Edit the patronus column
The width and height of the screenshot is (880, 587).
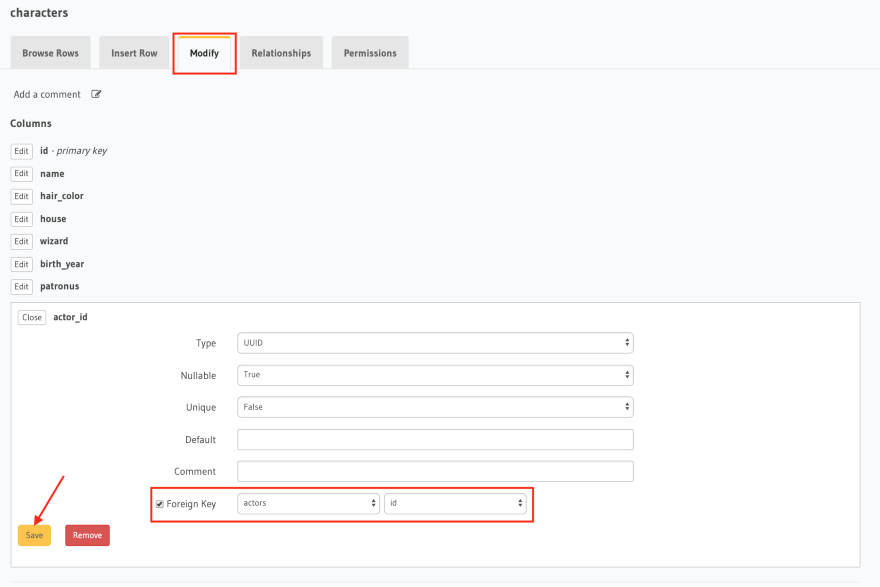coord(21,287)
